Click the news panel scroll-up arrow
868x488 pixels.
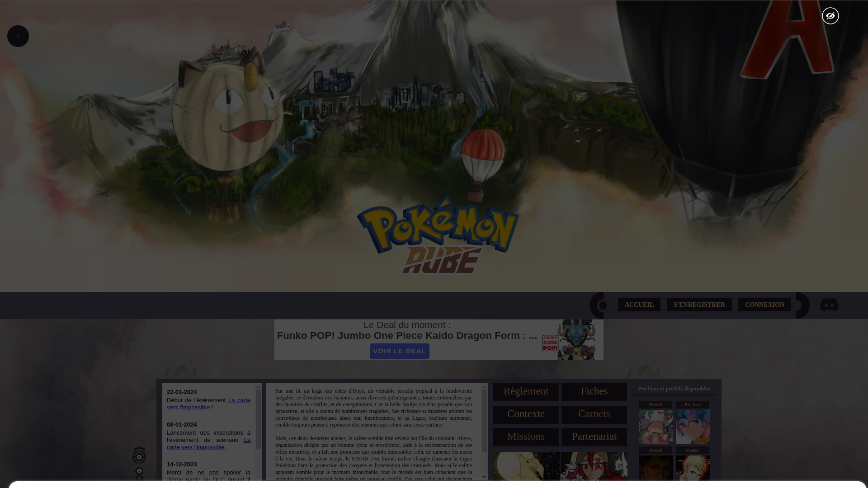point(259,387)
